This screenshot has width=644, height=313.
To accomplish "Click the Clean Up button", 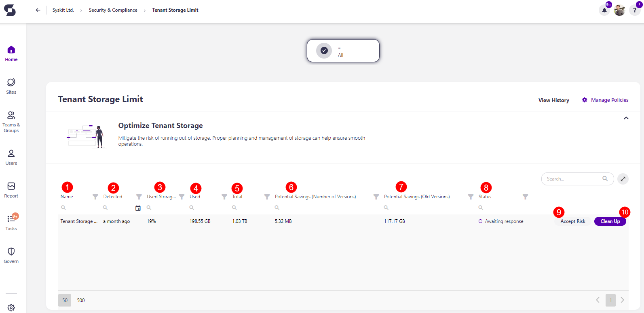I will (x=610, y=221).
